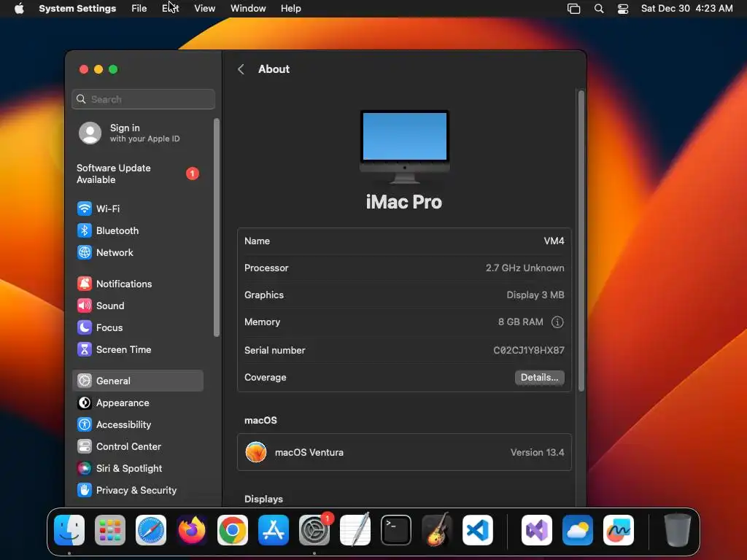Click the date and time in menu bar
Image resolution: width=747 pixels, height=560 pixels.
tap(686, 9)
